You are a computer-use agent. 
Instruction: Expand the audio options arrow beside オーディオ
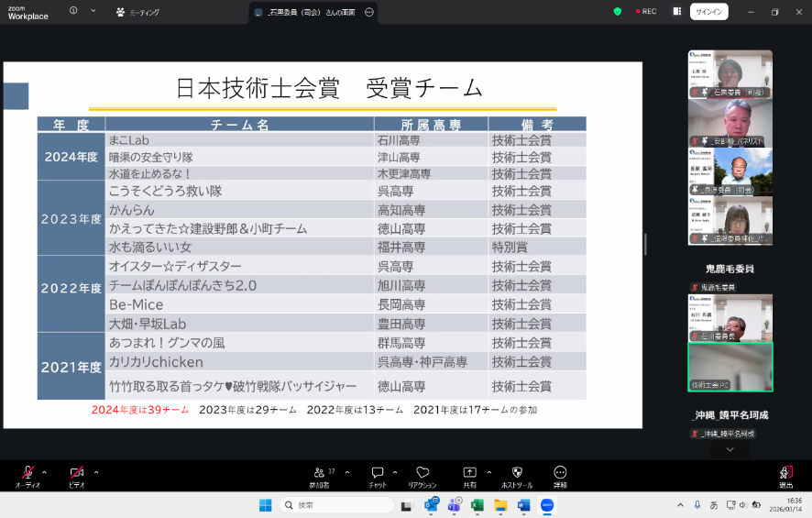[45, 472]
